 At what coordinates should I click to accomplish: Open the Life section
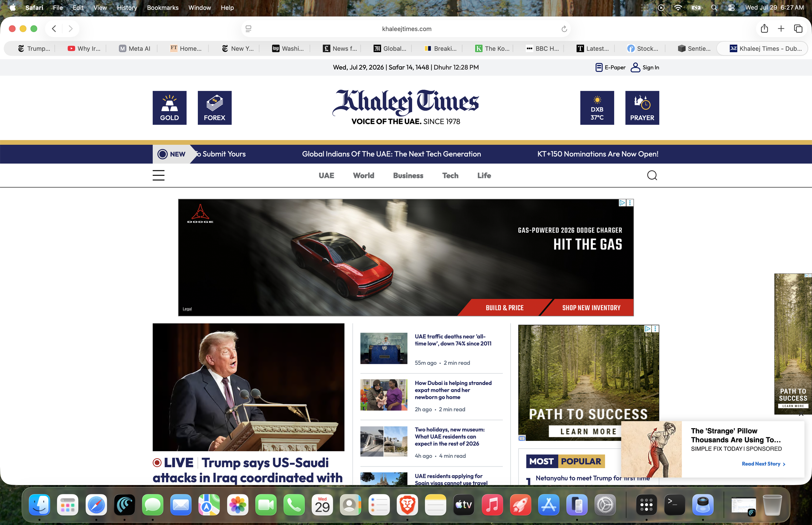[x=484, y=175]
